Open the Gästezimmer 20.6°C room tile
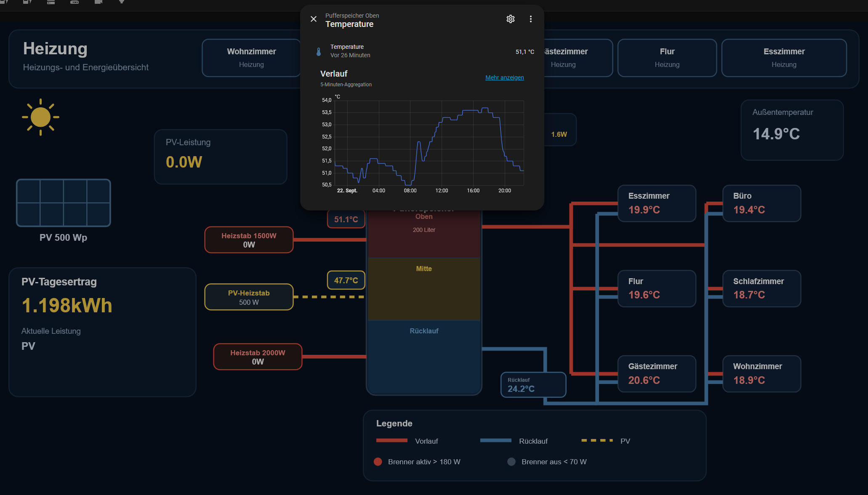868x495 pixels. click(657, 374)
